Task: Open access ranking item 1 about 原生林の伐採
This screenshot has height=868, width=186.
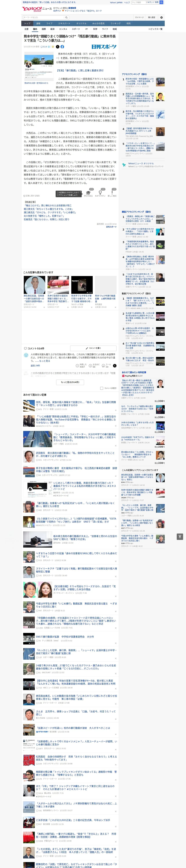Action: pyautogui.click(x=140, y=81)
